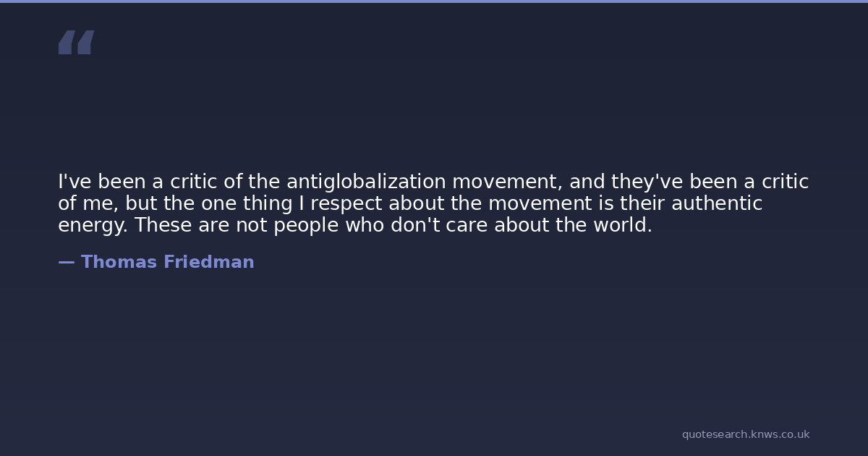Click the em dash before the author name
Image resolution: width=868 pixels, height=456 pixels.
[x=66, y=262]
